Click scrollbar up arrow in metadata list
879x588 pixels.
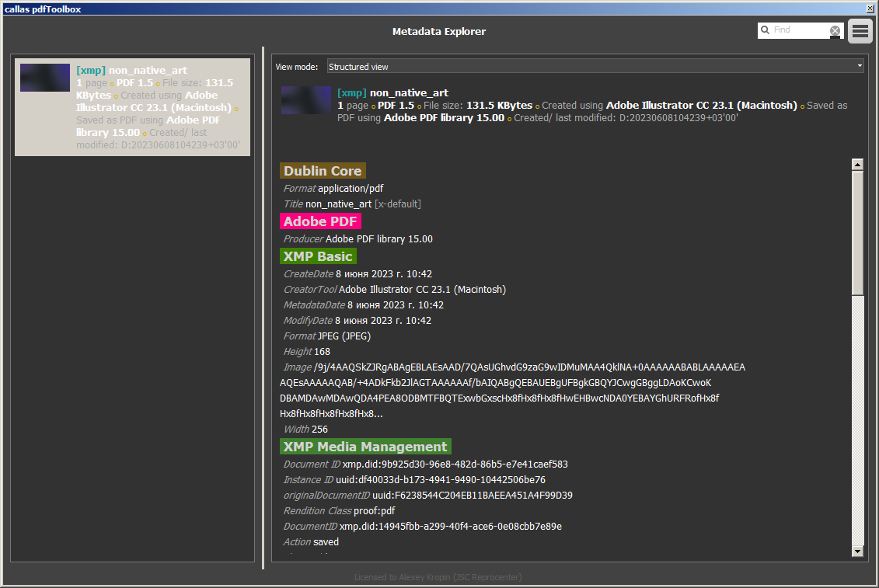click(857, 164)
